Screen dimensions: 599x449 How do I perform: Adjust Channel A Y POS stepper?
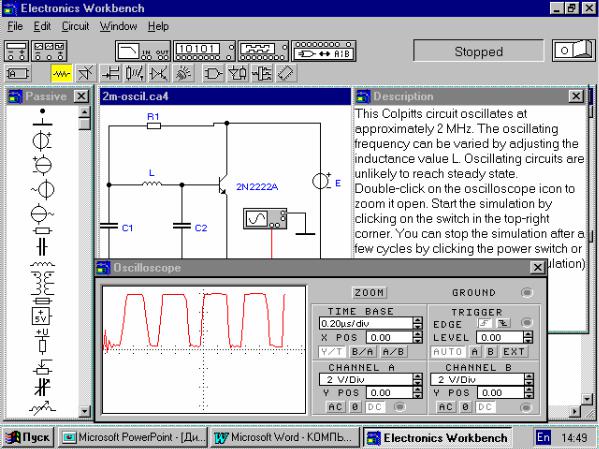tap(418, 393)
